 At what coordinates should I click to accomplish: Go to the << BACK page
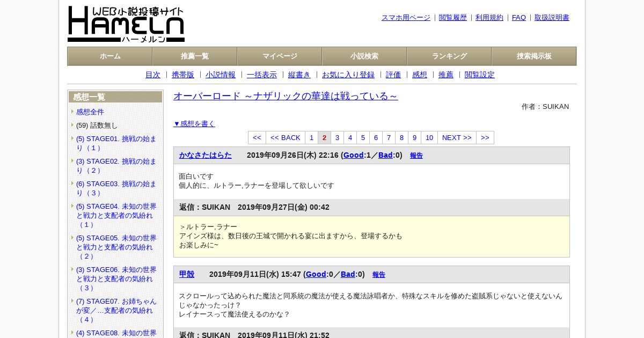click(286, 138)
